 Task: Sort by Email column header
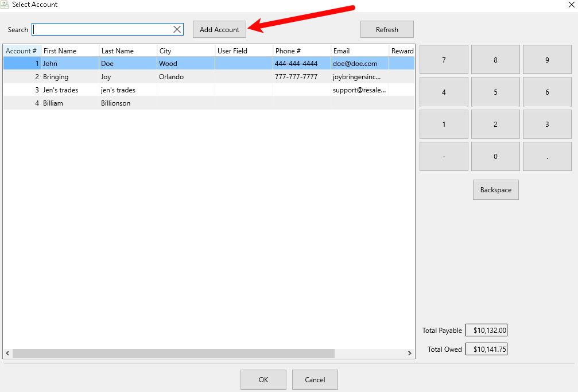360,51
